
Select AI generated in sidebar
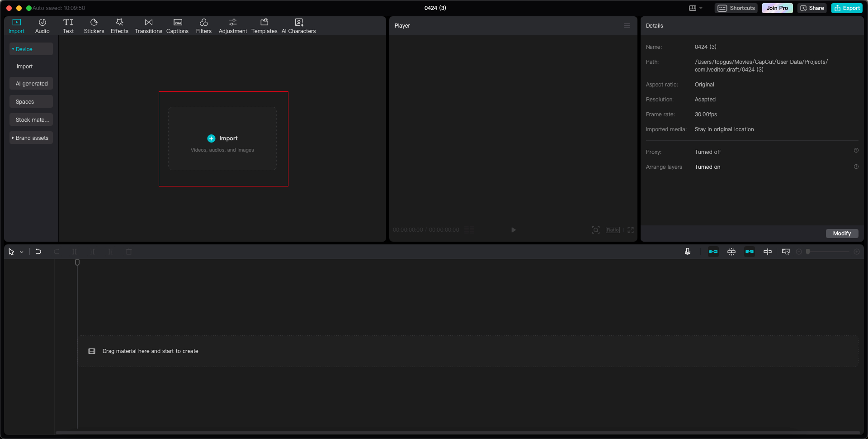point(31,83)
